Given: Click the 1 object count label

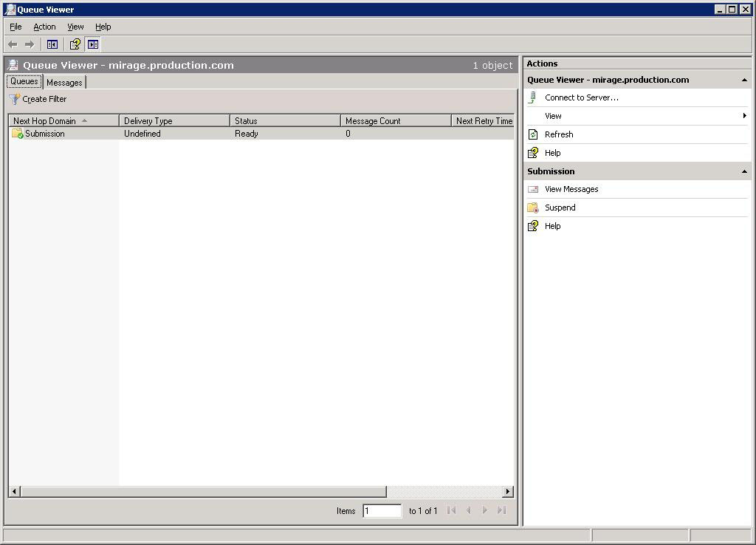Looking at the screenshot, I should point(492,65).
